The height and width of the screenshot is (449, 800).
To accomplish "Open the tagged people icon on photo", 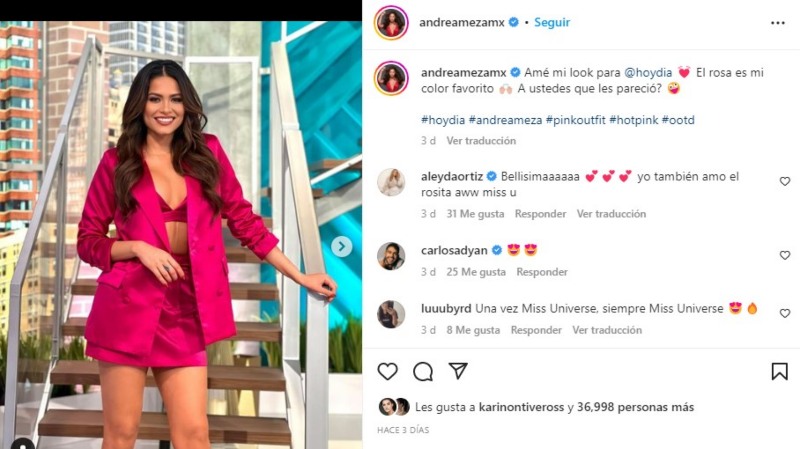I will [x=23, y=444].
